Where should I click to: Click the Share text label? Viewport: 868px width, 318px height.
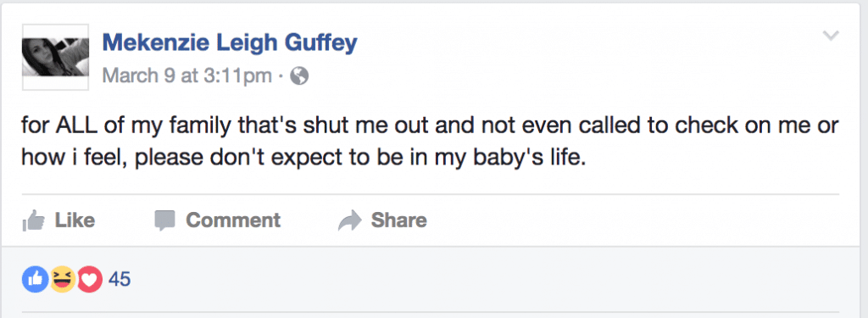tap(398, 220)
